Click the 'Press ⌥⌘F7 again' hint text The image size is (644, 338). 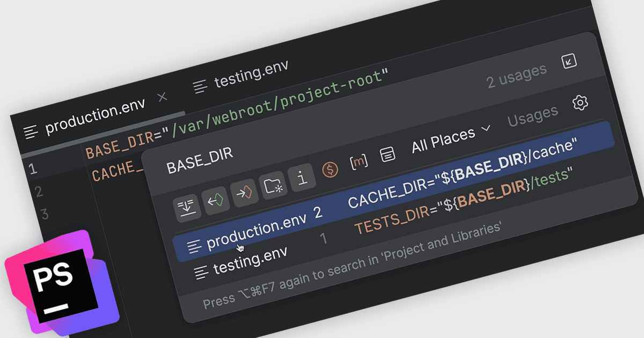[352, 266]
